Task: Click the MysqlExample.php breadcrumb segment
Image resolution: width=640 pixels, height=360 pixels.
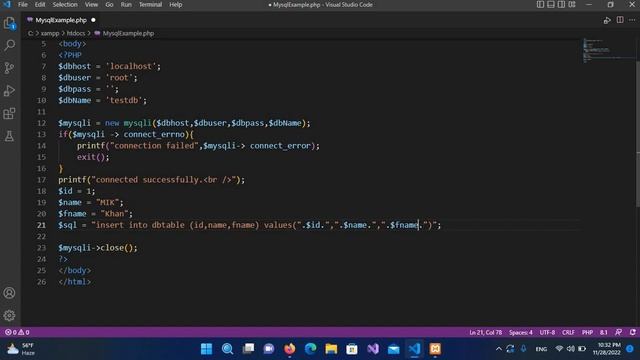Action: click(128, 33)
